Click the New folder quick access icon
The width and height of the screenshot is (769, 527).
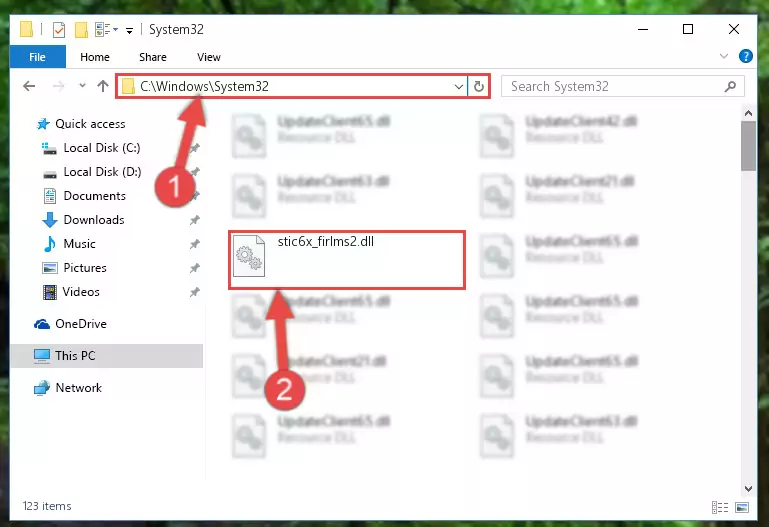[81, 30]
